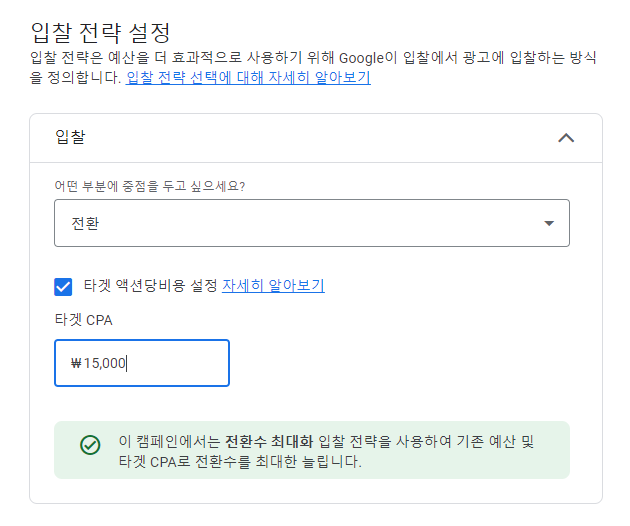Collapse the 입찰 section using the chevron

566,138
